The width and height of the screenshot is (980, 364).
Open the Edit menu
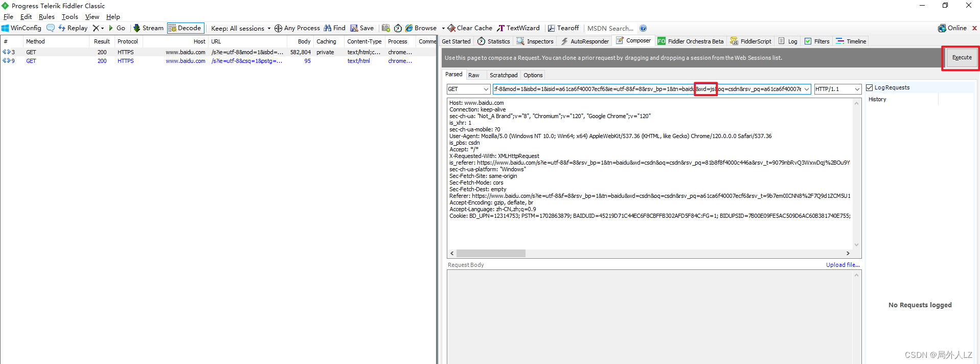coord(26,17)
